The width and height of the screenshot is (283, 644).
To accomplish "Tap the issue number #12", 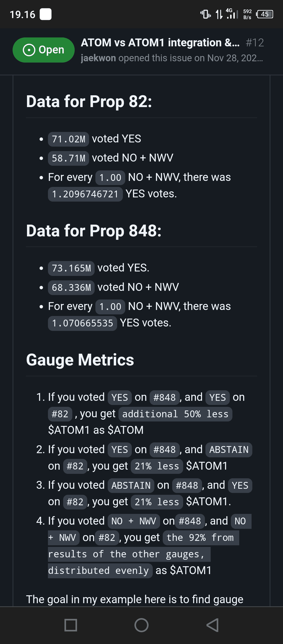I will (255, 42).
